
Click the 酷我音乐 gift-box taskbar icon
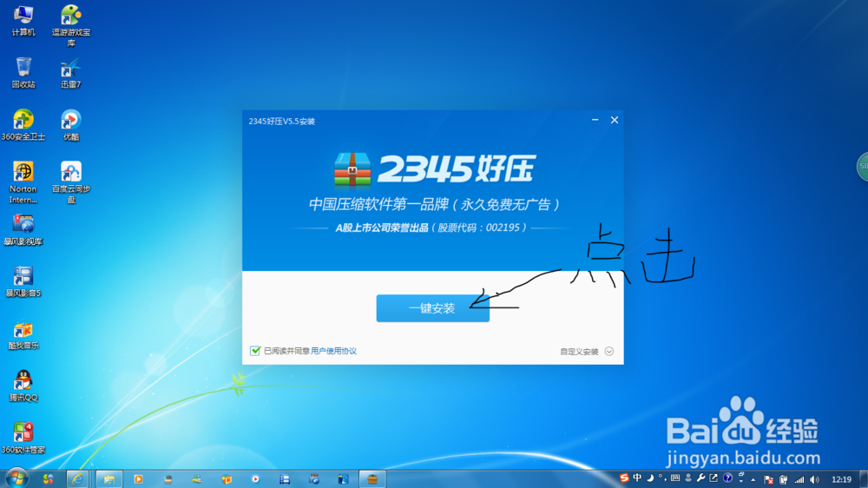pyautogui.click(x=227, y=479)
